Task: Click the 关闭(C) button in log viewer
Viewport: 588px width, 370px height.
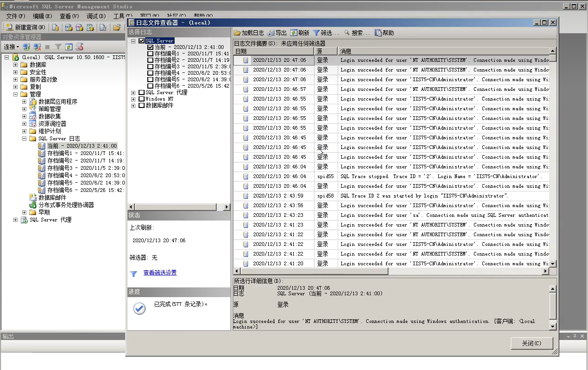Action: click(531, 343)
